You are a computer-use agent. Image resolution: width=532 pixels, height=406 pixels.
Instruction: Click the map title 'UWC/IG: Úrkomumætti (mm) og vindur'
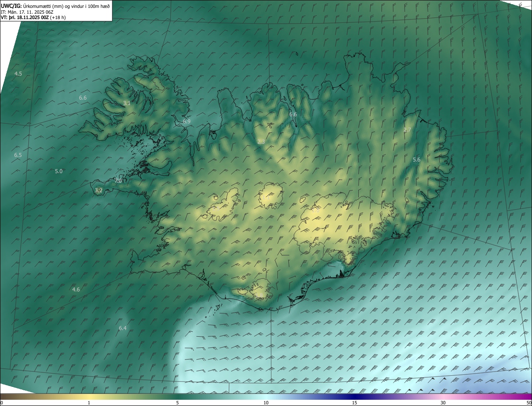pos(55,5)
